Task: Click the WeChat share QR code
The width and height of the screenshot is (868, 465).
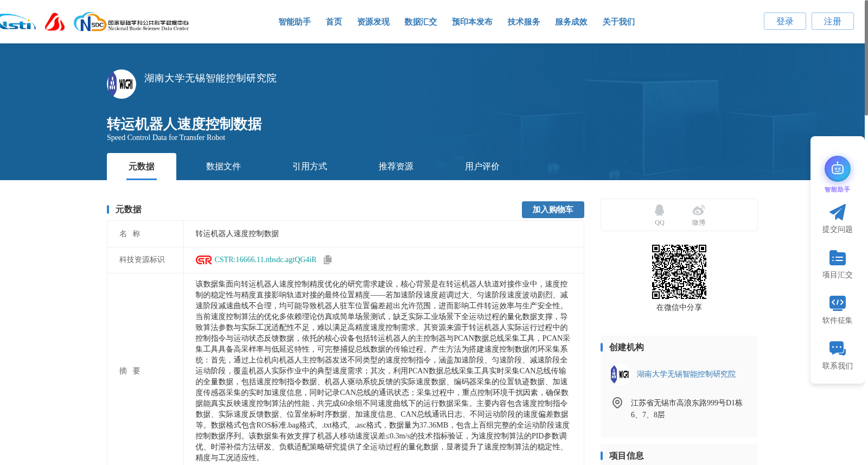Action: pos(679,272)
